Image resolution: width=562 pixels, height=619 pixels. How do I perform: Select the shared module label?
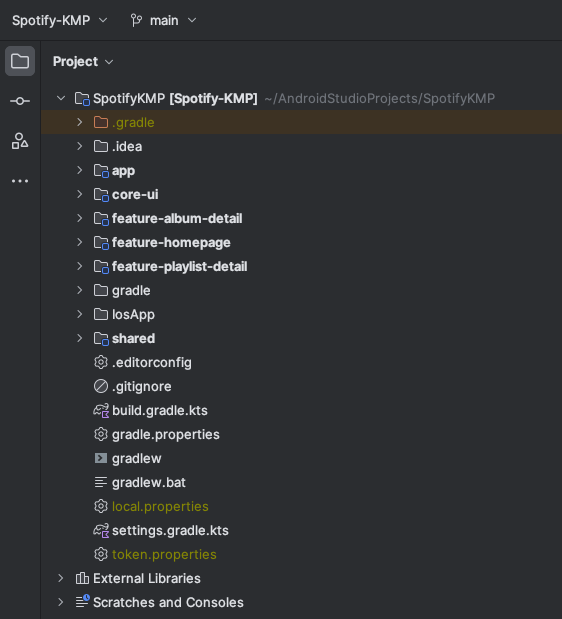pos(133,338)
